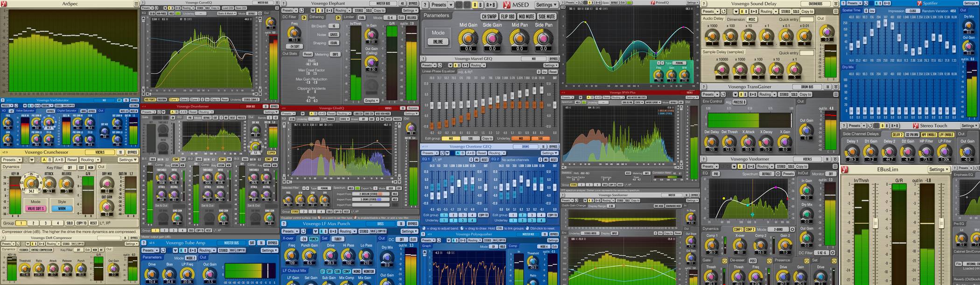Toggle HPF ENABLE in Stereo Touch
This screenshot has width=980, height=285.
tap(929, 135)
